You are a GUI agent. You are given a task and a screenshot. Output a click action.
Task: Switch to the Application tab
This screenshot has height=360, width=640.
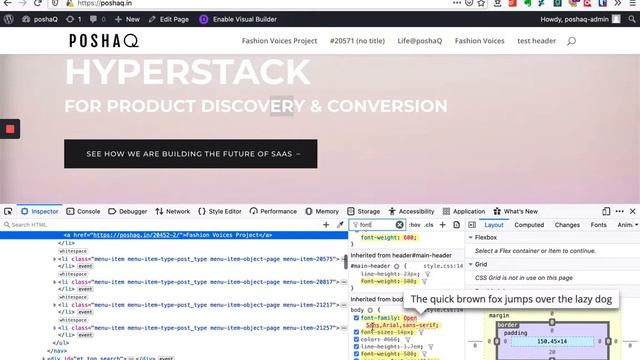coord(464,211)
